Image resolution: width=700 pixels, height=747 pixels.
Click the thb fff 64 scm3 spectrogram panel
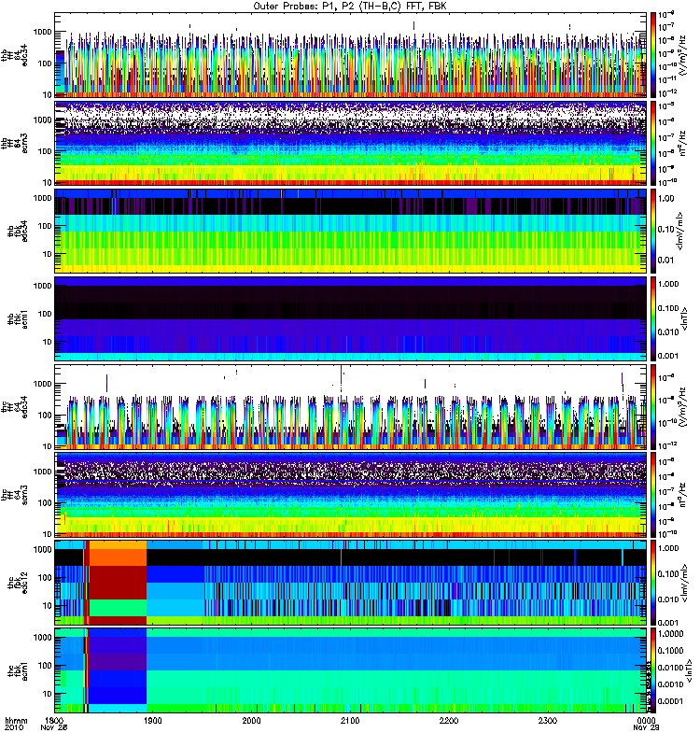350,143
